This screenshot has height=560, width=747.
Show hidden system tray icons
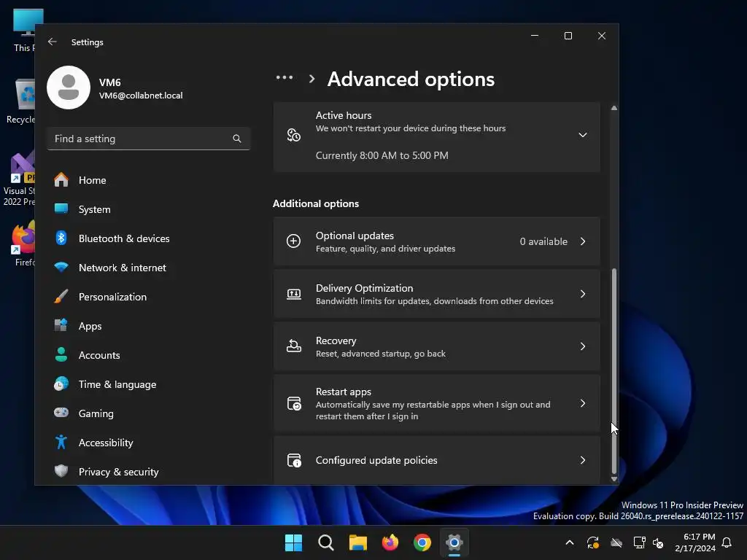(x=569, y=542)
